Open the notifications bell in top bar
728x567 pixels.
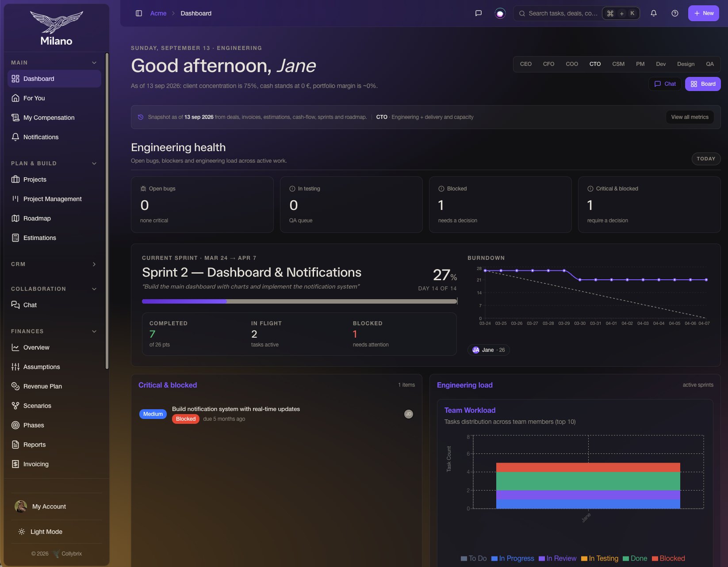click(x=654, y=13)
